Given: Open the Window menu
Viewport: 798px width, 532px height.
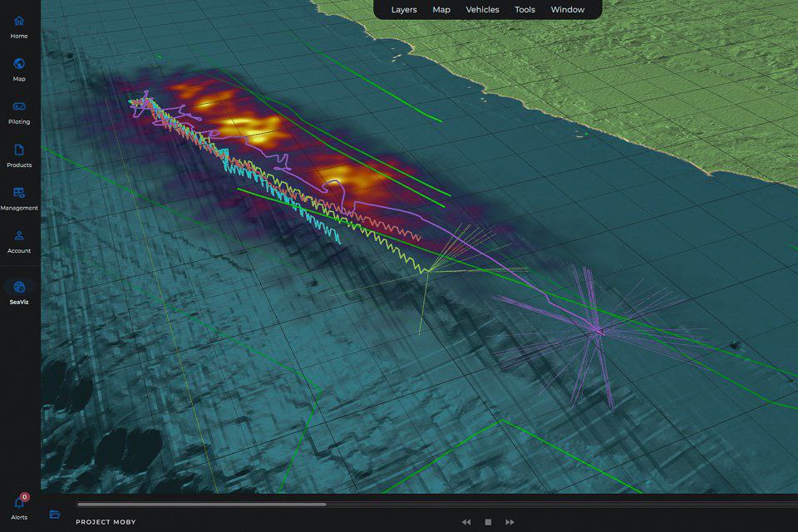Looking at the screenshot, I should point(568,10).
